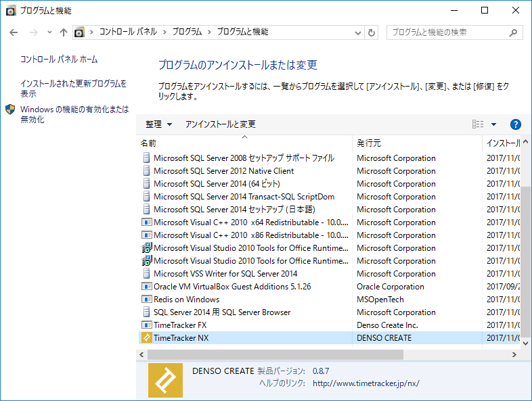Open Windows の機能の有効化または無効化 link

pos(74,114)
